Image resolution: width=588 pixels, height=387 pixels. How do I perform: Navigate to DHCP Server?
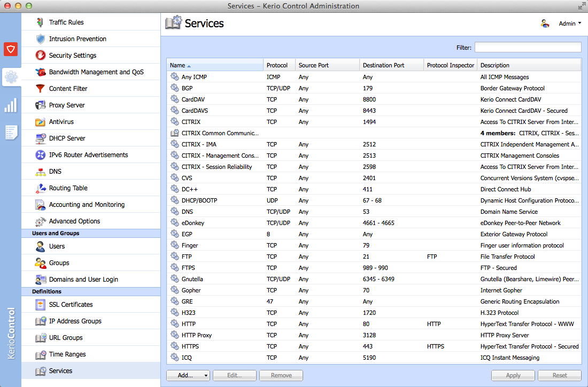pos(91,138)
